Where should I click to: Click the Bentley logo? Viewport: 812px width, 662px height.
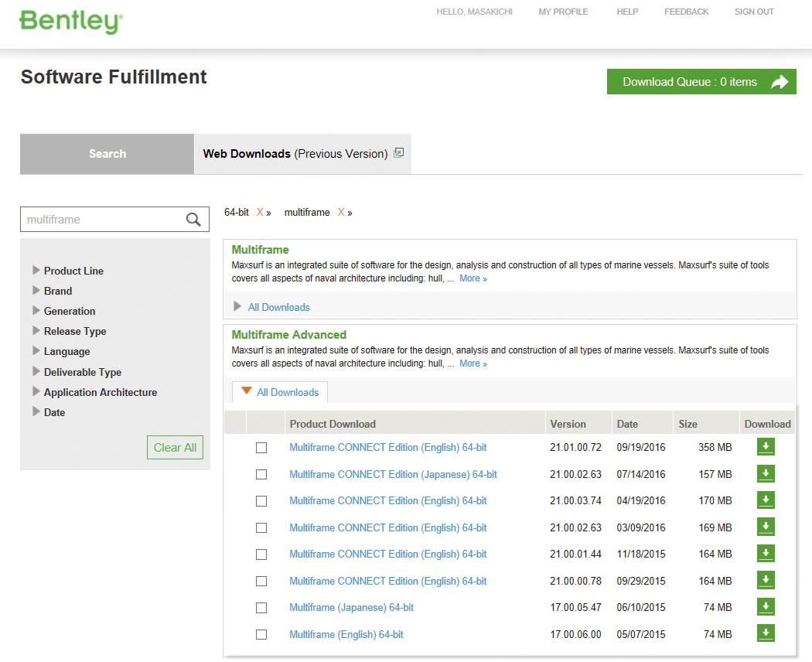pyautogui.click(x=71, y=22)
